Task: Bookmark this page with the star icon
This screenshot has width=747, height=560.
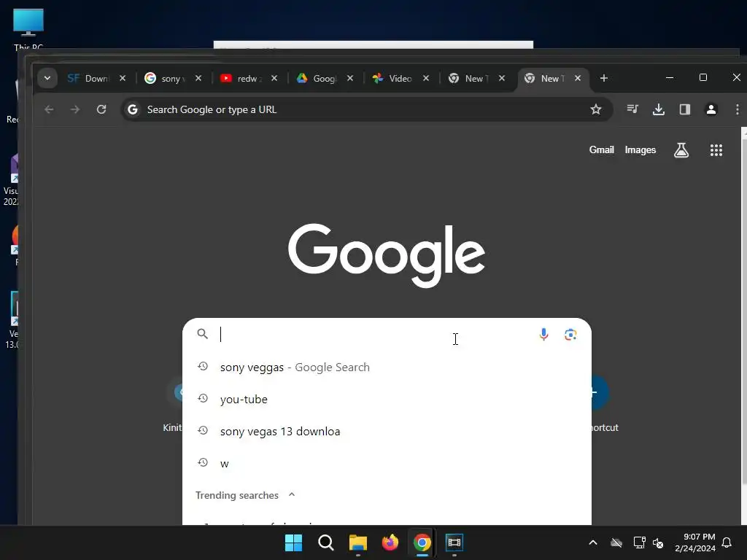Action: (x=595, y=109)
